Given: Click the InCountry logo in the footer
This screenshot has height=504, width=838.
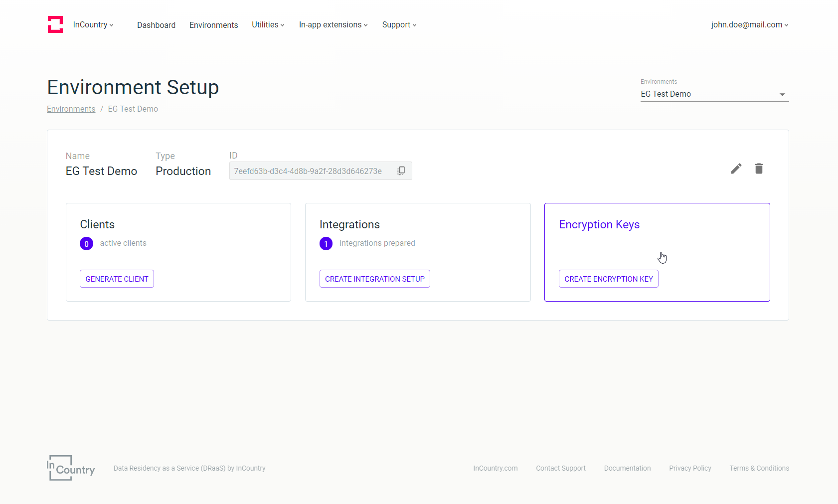Looking at the screenshot, I should (71, 468).
